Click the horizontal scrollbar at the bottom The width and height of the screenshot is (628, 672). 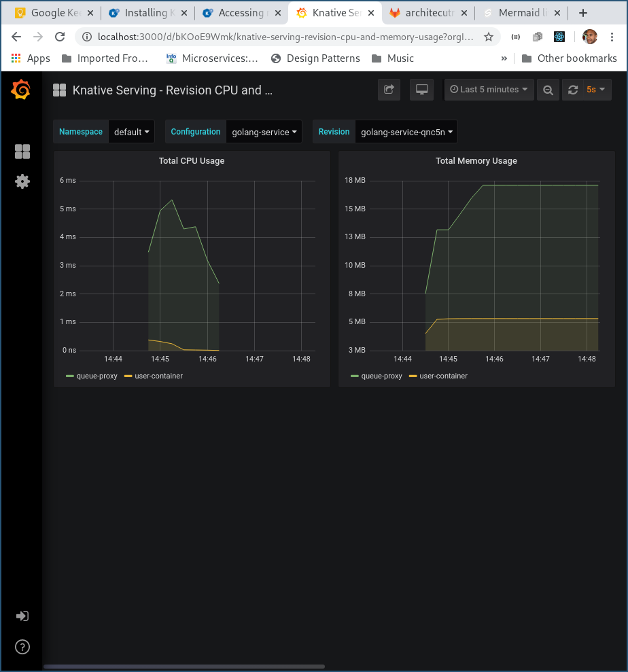coord(184,667)
